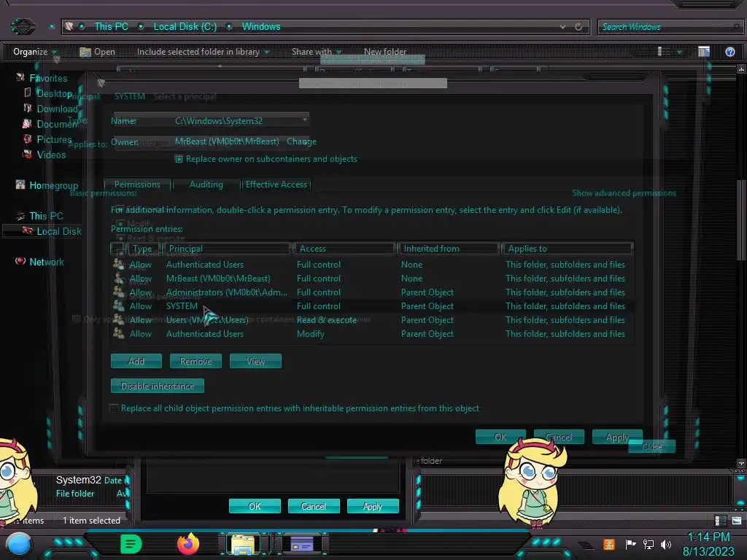Expand address bar history dropdown chevron
Viewport: 747px width, 560px height.
(x=562, y=27)
